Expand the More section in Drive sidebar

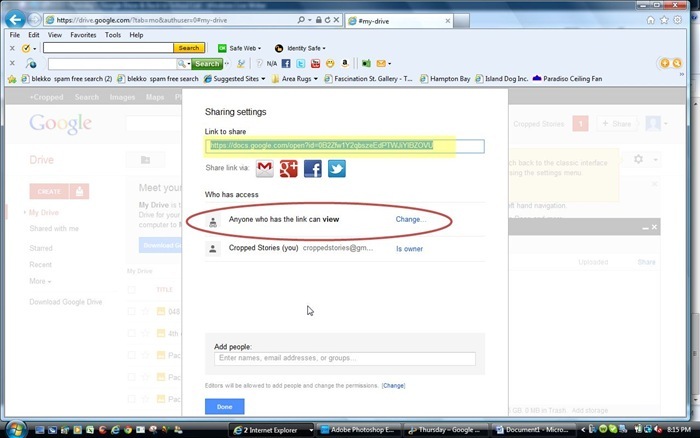pos(40,281)
